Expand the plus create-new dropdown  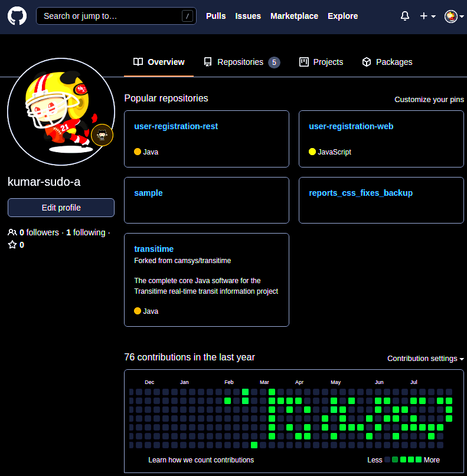(x=427, y=17)
